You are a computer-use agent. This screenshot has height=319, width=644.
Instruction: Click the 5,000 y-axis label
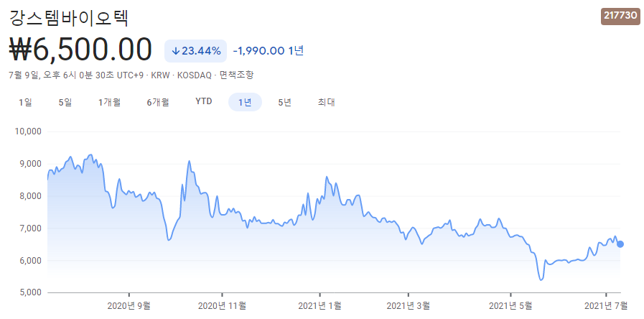(x=31, y=292)
